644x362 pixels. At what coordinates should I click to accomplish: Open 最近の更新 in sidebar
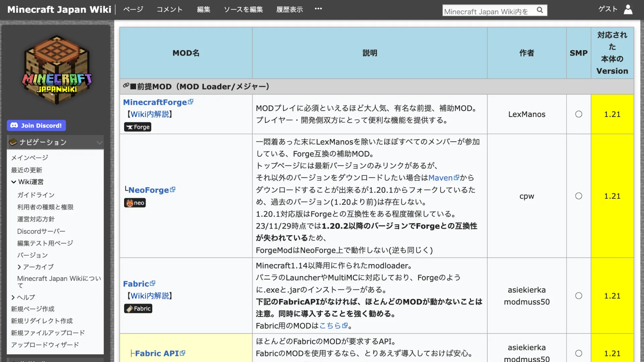pyautogui.click(x=26, y=170)
